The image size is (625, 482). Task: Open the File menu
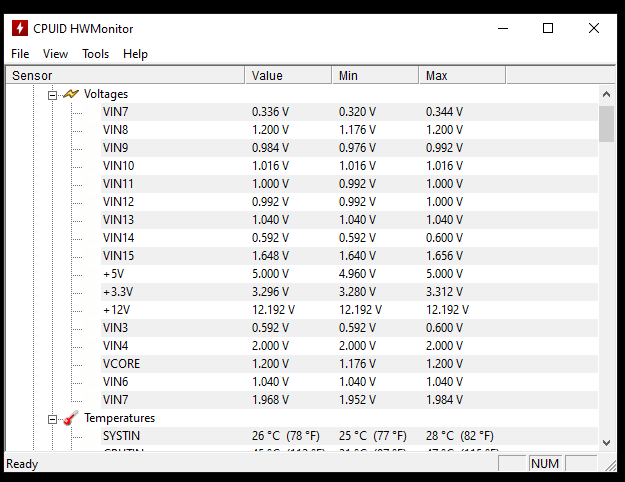20,54
